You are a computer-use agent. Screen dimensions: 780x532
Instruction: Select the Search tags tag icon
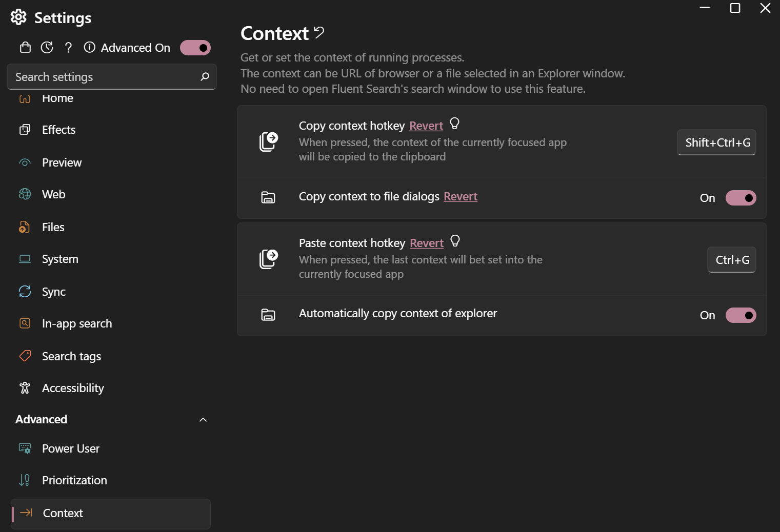[25, 356]
